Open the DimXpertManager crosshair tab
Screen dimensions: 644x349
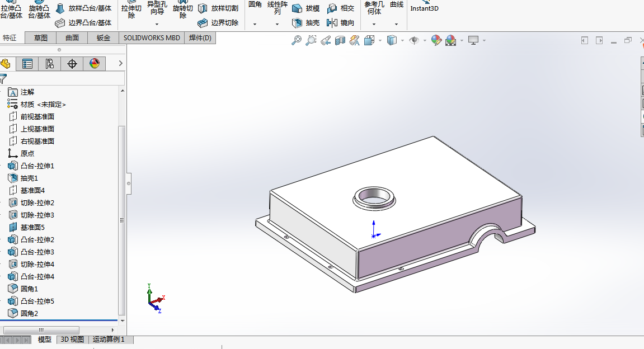point(72,64)
